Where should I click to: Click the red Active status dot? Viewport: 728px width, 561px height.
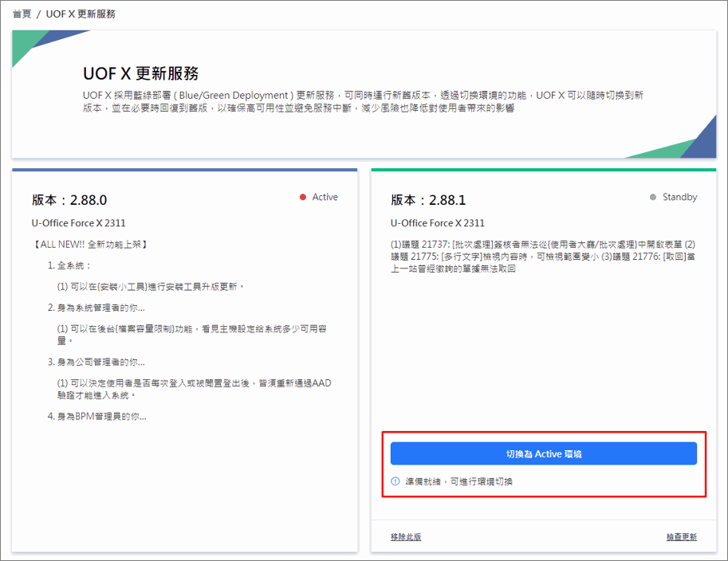tap(303, 198)
